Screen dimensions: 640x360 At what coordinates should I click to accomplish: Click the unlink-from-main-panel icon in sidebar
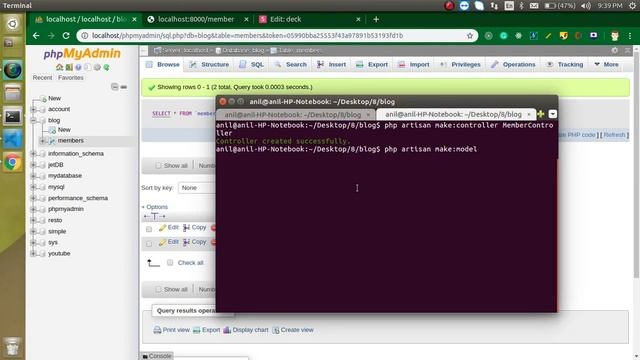click(124, 87)
